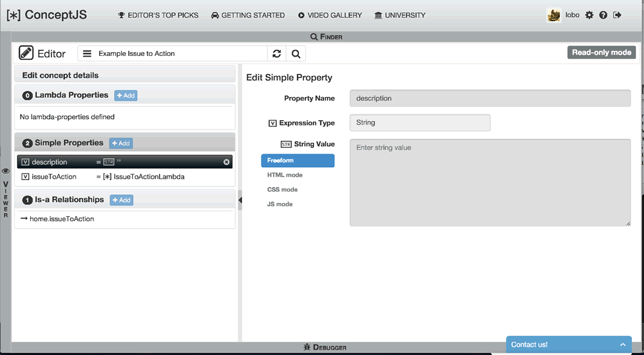Add a Simple Property
This screenshot has height=355, width=644.
pyautogui.click(x=121, y=143)
